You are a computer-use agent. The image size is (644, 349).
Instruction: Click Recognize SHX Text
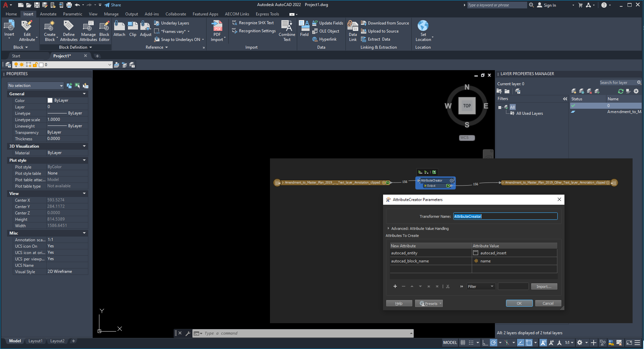point(253,23)
